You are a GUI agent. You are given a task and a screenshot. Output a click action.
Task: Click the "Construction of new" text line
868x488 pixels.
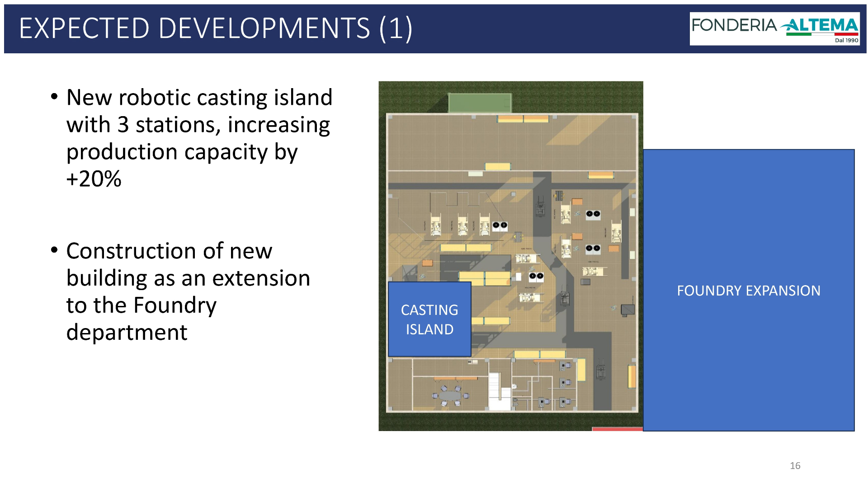click(x=169, y=251)
